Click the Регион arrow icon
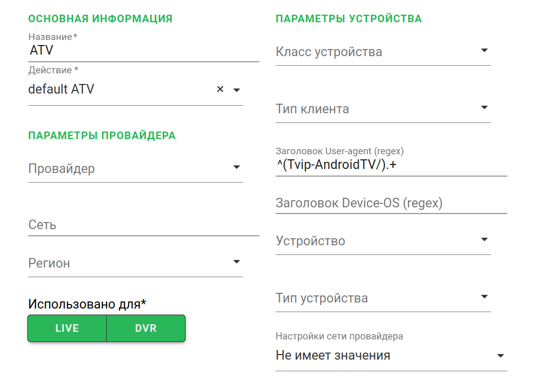The height and width of the screenshot is (392, 533). pyautogui.click(x=236, y=262)
